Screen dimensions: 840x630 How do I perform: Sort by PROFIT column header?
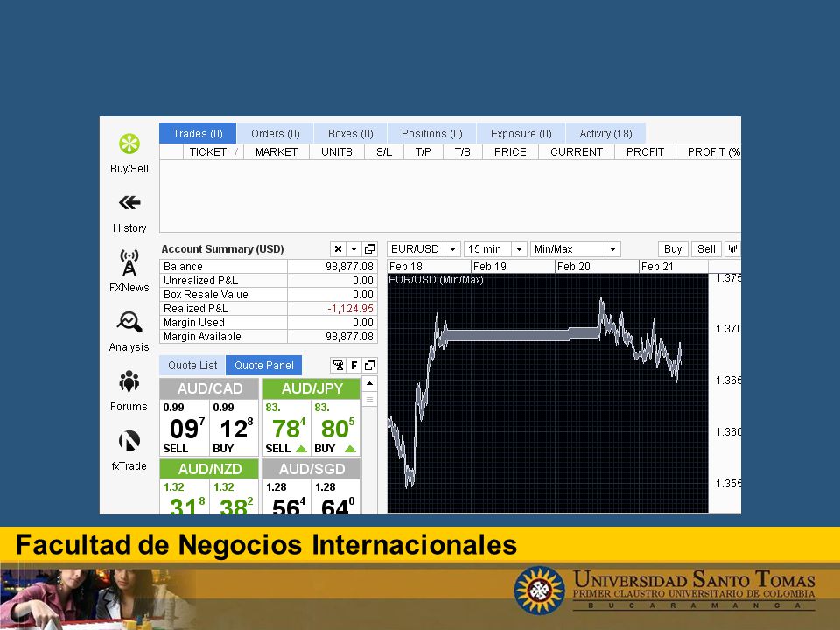coord(645,152)
